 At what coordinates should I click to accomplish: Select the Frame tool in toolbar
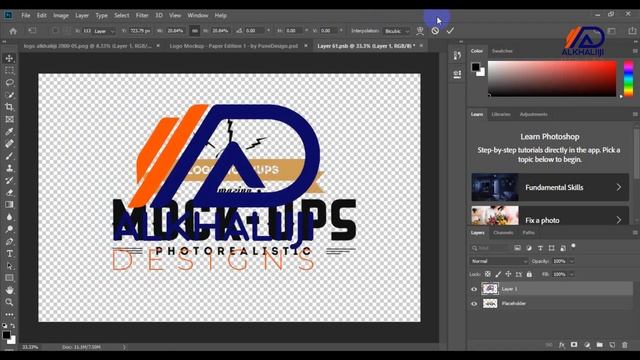[x=9, y=120]
